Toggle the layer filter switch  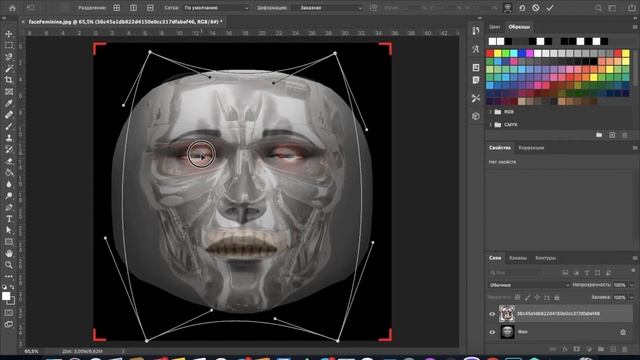[633, 270]
